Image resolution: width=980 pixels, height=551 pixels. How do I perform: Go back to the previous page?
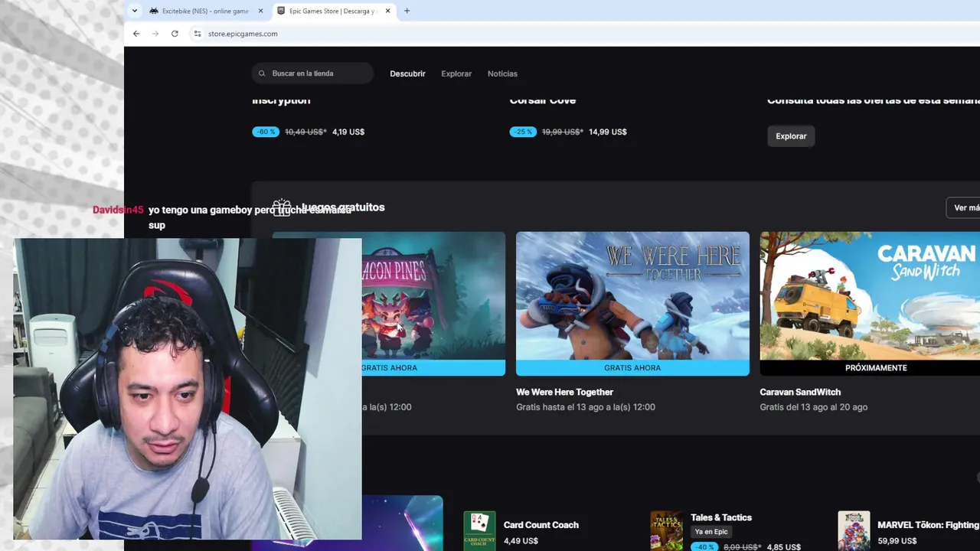(136, 34)
